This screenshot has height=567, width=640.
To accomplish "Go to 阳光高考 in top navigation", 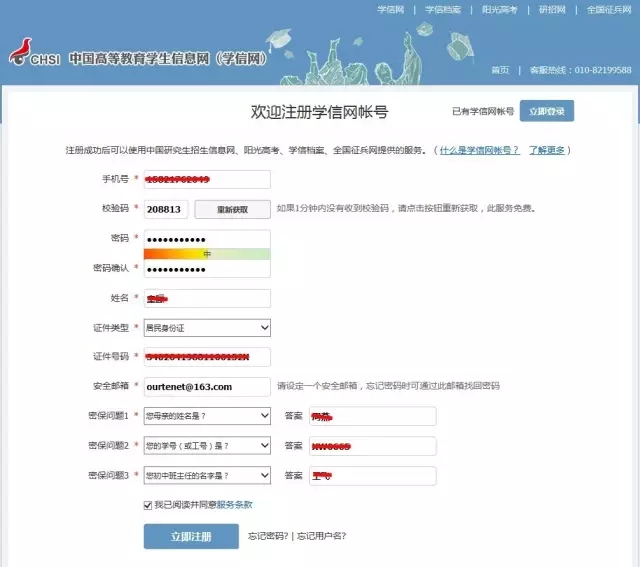I will 499,10.
